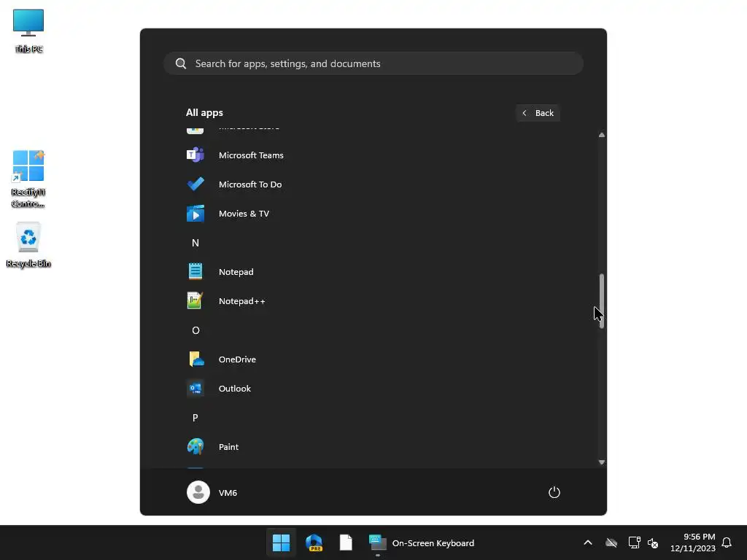Open the OneDrive cloud folder icon
The height and width of the screenshot is (560, 747).
[x=196, y=359]
